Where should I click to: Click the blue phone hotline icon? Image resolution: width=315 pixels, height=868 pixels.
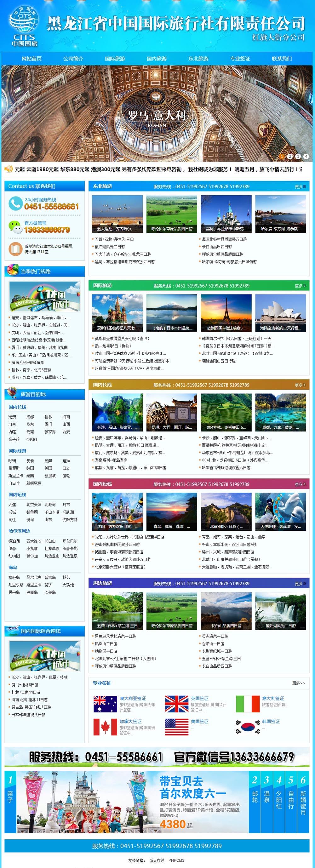(x=15, y=203)
